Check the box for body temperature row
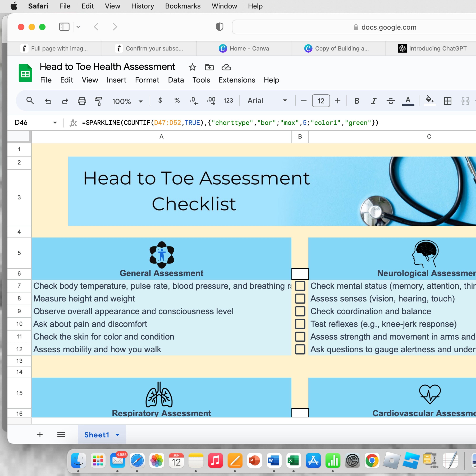Image resolution: width=476 pixels, height=476 pixels. click(x=300, y=286)
